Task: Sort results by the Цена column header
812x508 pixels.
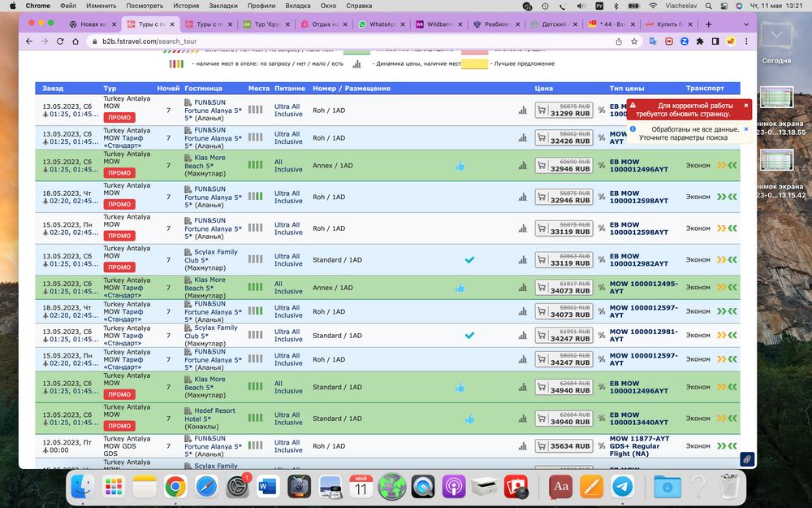Action: click(x=544, y=88)
